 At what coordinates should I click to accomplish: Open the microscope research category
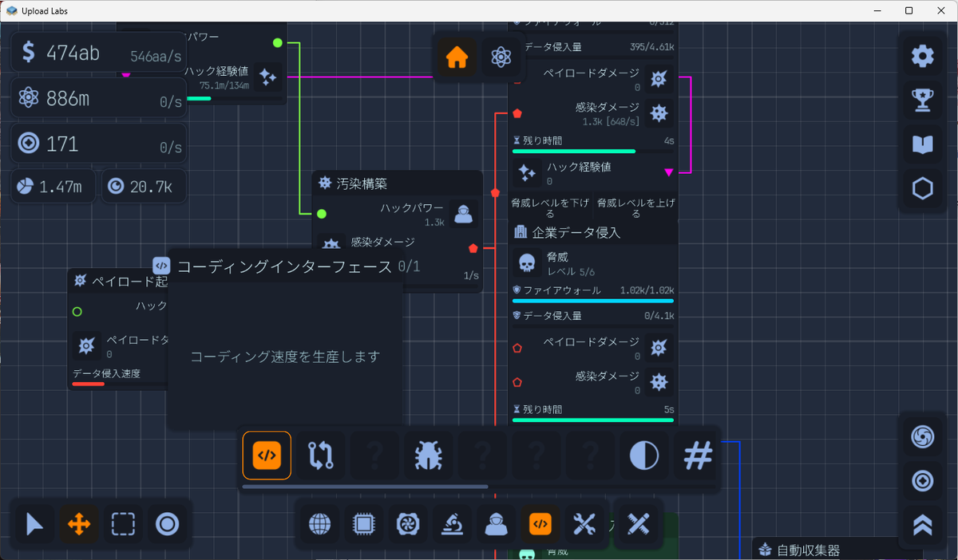click(452, 524)
